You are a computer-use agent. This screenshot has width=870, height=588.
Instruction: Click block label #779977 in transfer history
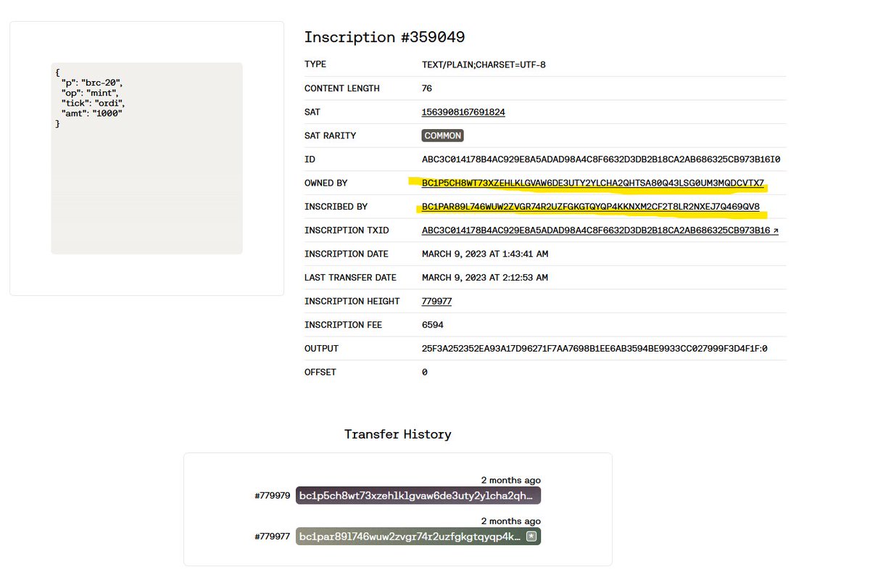273,537
